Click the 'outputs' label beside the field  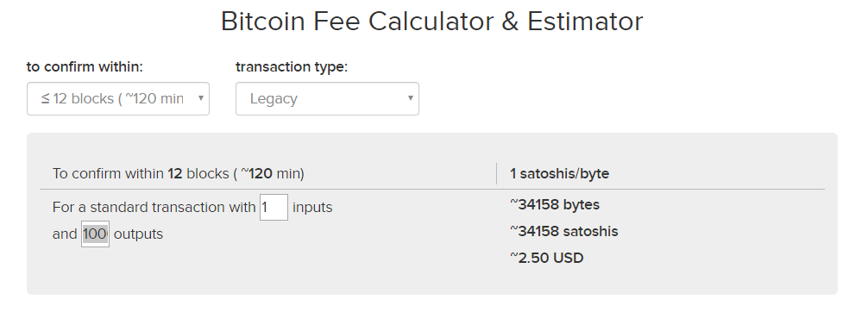[138, 234]
